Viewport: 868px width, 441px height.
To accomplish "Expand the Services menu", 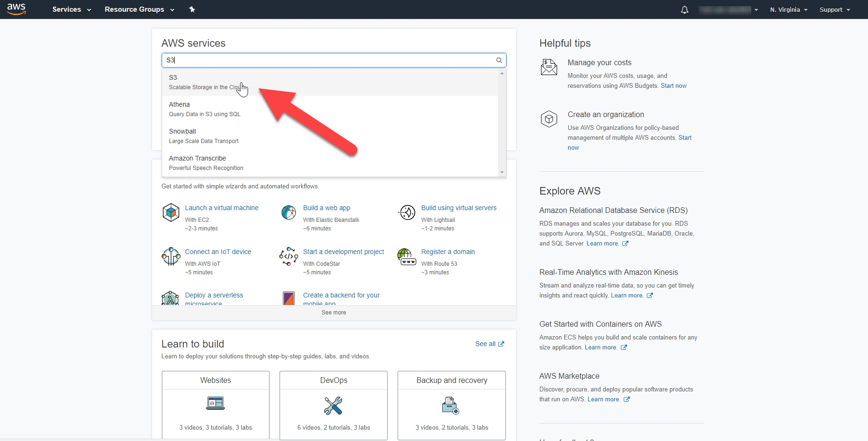I will 71,9.
